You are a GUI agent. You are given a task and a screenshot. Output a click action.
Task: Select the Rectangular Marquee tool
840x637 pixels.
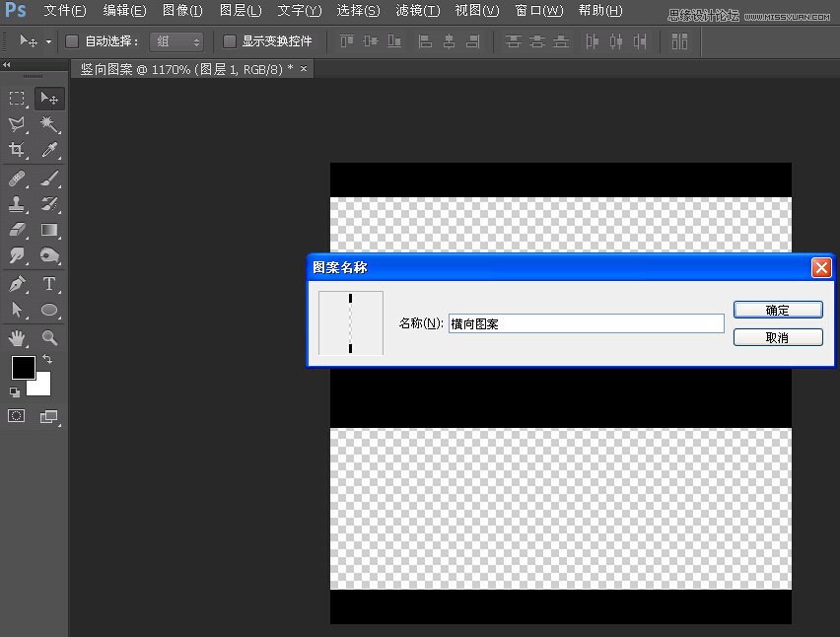coord(17,99)
